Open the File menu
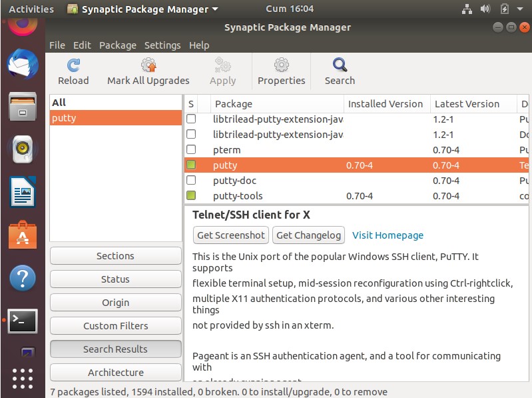The image size is (532, 398). click(x=57, y=45)
